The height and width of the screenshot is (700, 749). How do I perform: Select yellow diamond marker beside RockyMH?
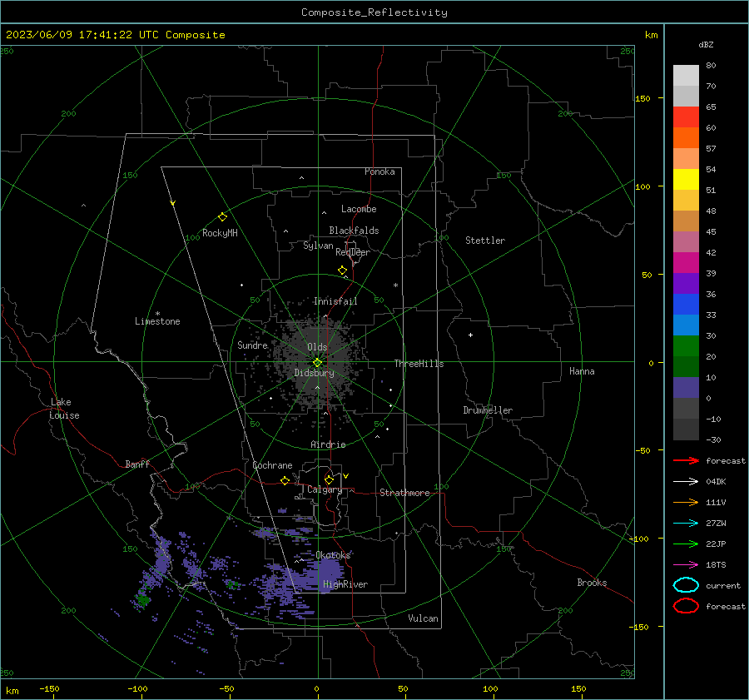(x=222, y=217)
